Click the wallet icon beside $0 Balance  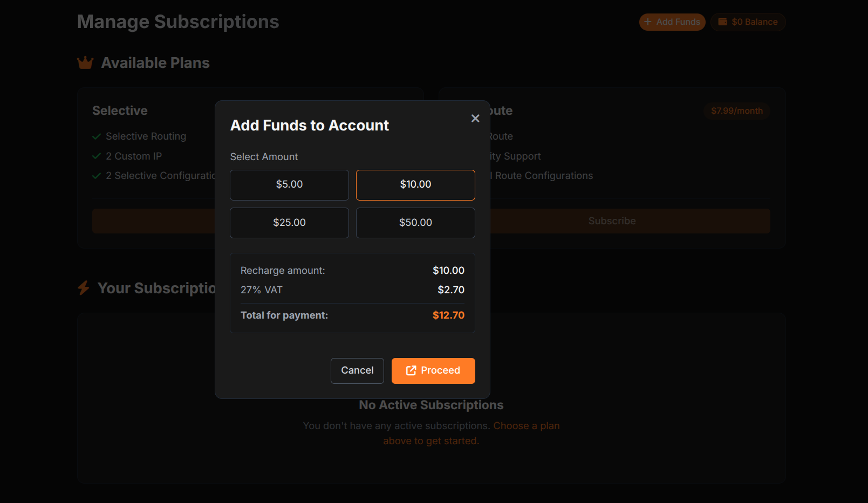pos(722,22)
